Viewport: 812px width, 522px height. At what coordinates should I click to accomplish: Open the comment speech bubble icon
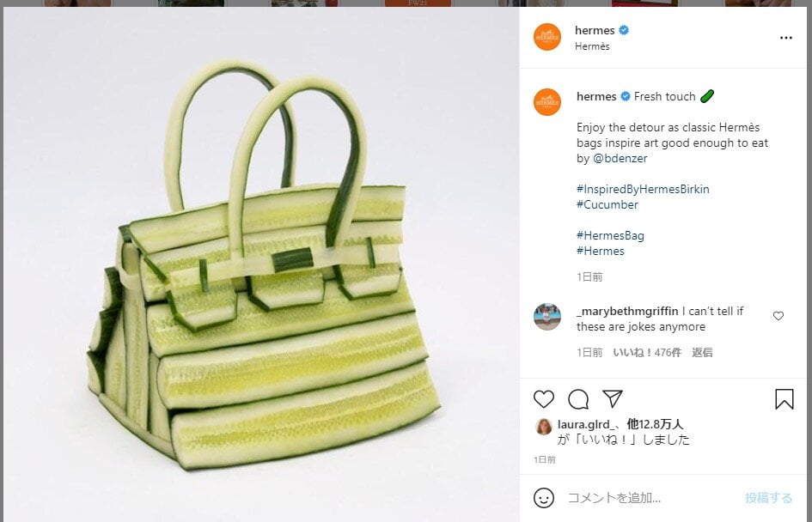pyautogui.click(x=578, y=399)
